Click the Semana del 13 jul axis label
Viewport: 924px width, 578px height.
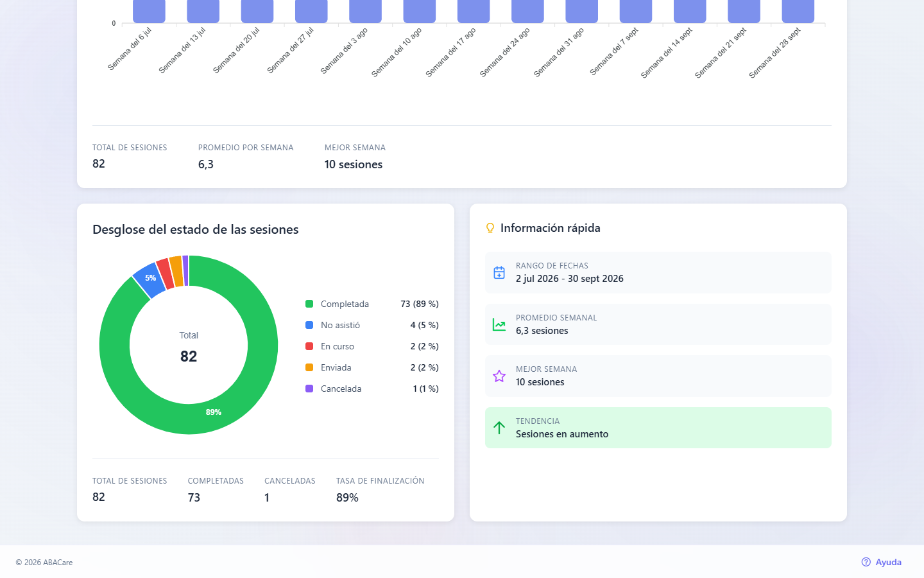tap(182, 51)
